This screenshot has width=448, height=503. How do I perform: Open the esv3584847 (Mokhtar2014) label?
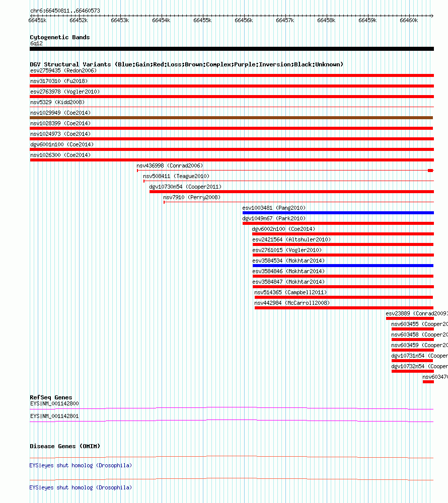coord(288,282)
